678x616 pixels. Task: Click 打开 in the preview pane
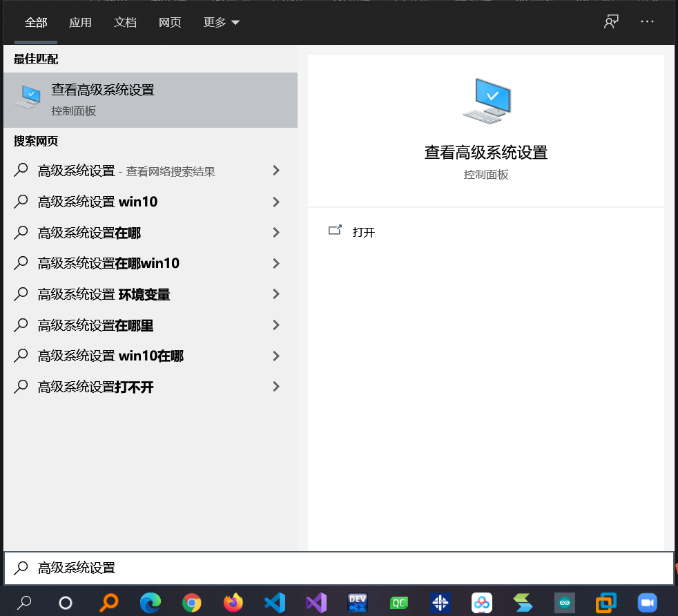364,232
